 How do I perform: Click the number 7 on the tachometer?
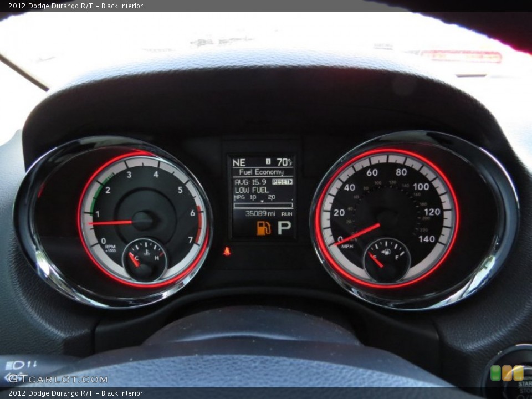tap(190, 240)
